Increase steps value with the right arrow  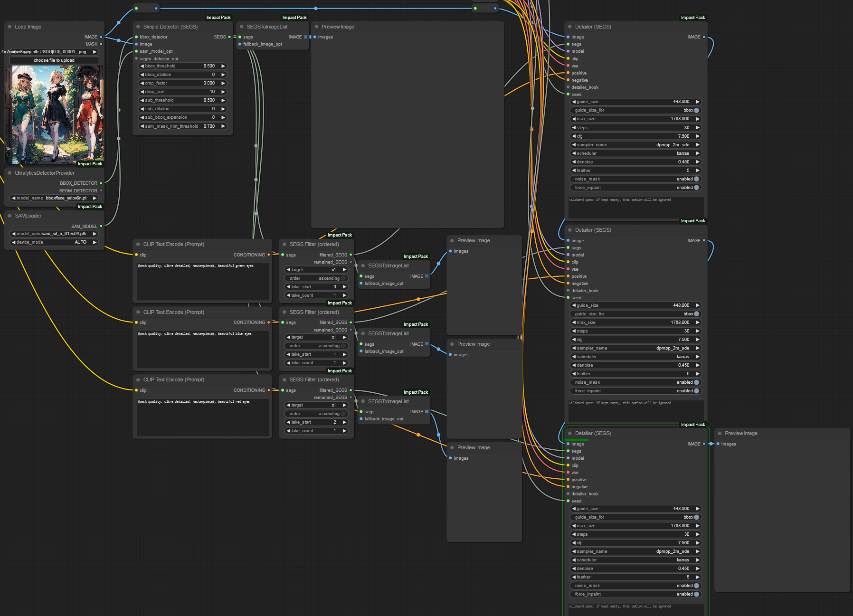697,127
